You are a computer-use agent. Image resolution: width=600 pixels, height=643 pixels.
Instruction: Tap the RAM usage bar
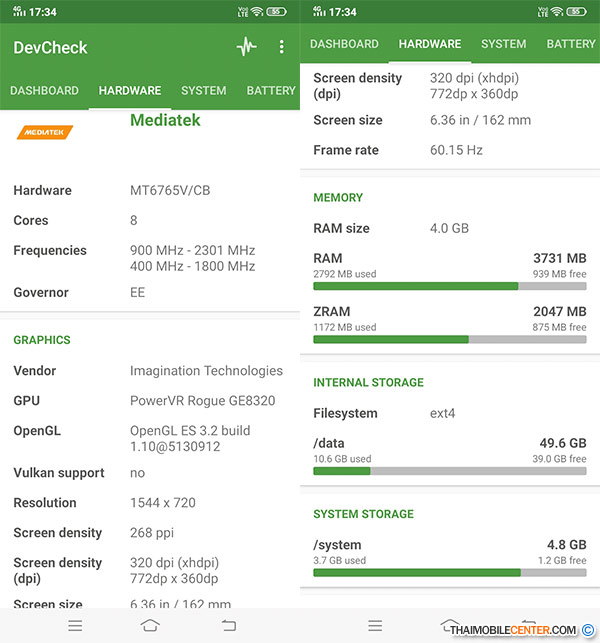click(449, 285)
